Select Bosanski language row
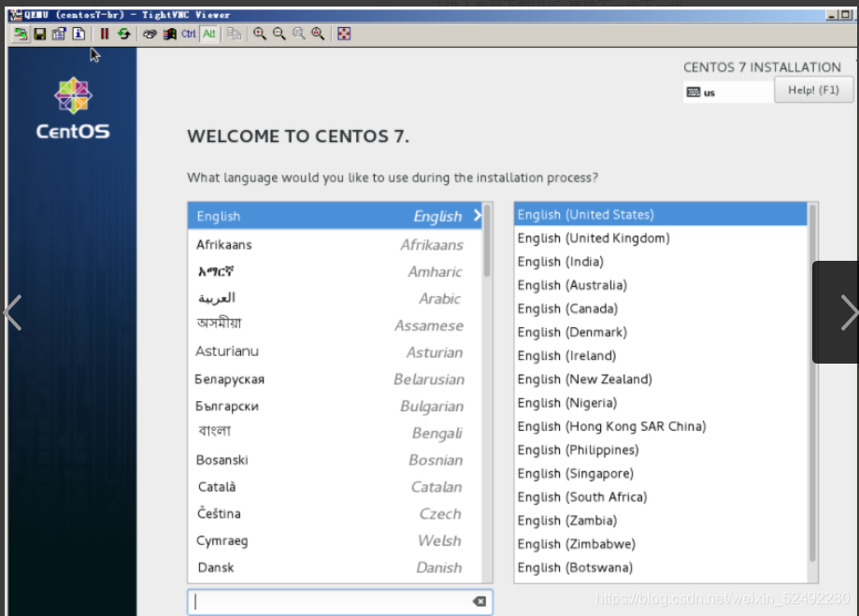Viewport: 859px width, 616px height. pyautogui.click(x=335, y=459)
